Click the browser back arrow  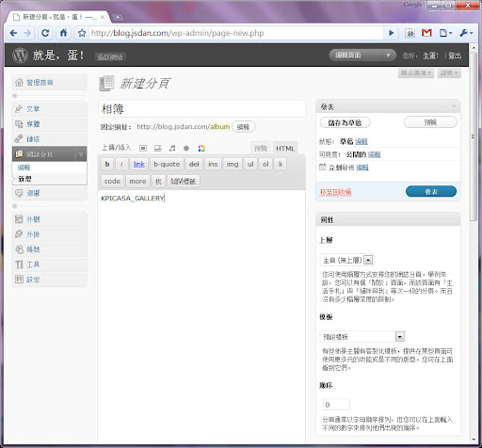click(x=13, y=33)
